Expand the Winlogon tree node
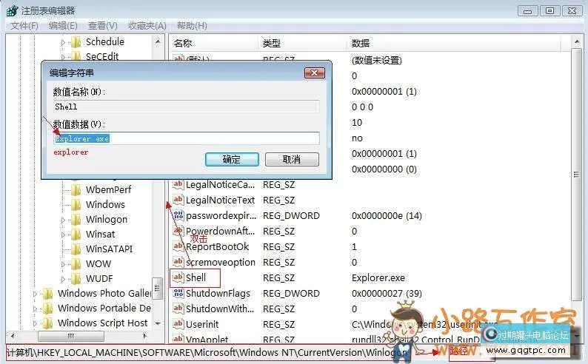The image size is (588, 364). pyautogui.click(x=63, y=220)
